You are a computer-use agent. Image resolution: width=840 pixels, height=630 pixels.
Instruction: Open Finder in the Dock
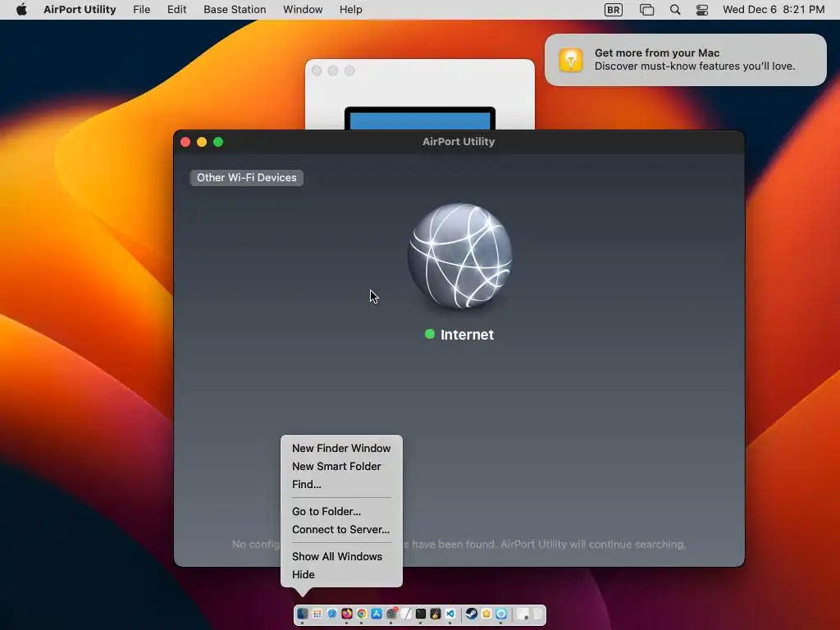[303, 614]
